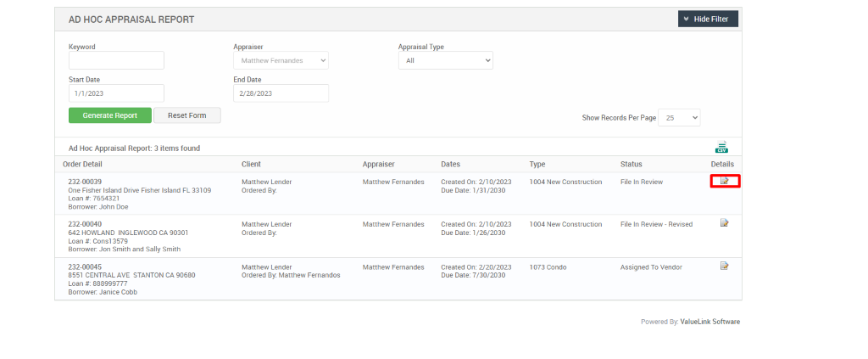This screenshot has width=868, height=359.
Task: Focus the Keyword input field
Action: point(116,60)
